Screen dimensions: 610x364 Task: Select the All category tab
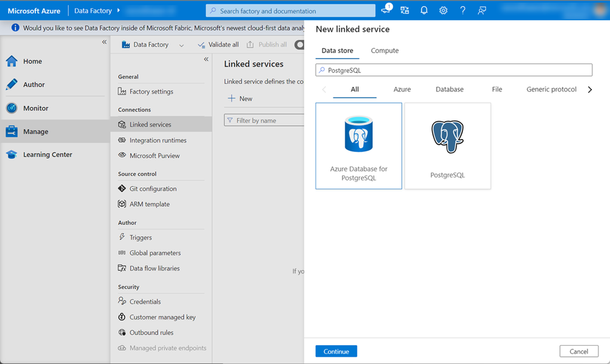tap(355, 89)
